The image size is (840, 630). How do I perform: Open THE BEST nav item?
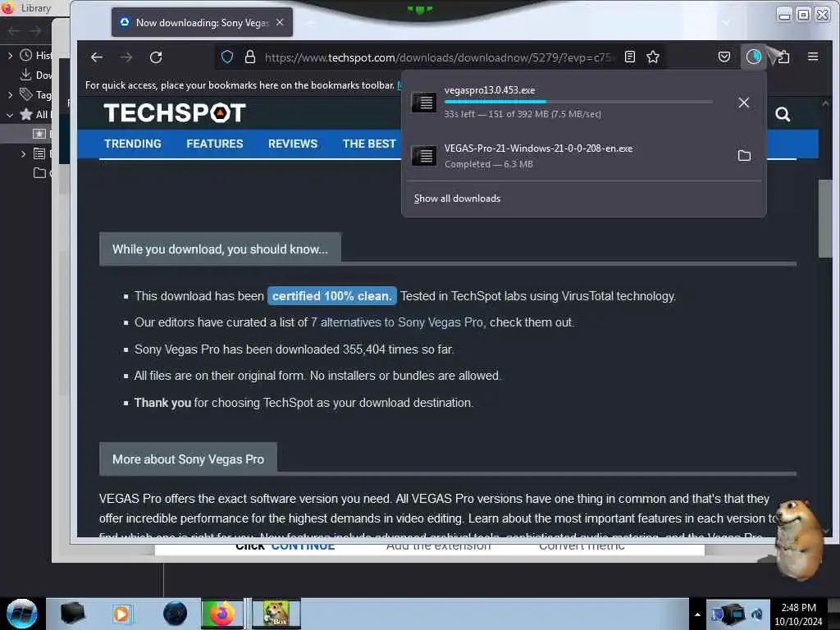click(369, 144)
